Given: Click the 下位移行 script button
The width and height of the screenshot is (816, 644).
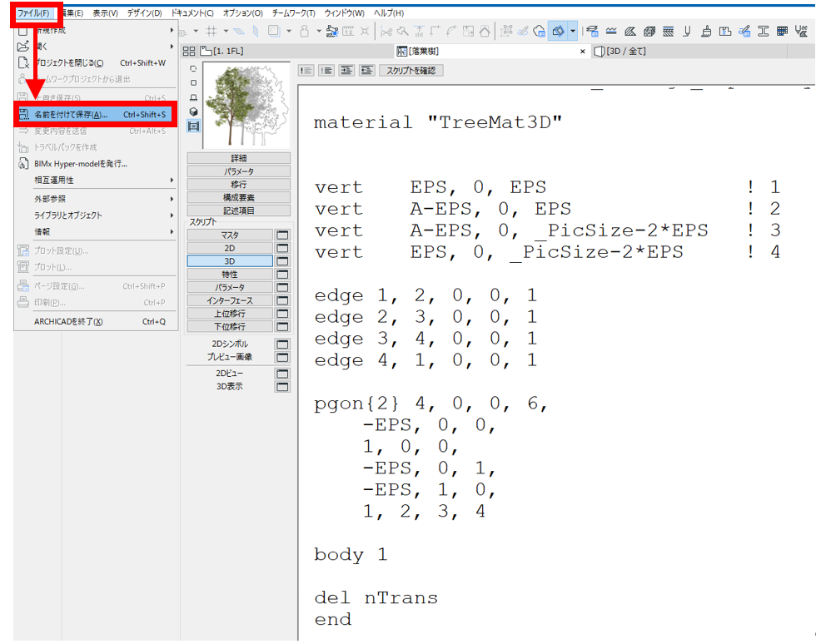Looking at the screenshot, I should (230, 327).
